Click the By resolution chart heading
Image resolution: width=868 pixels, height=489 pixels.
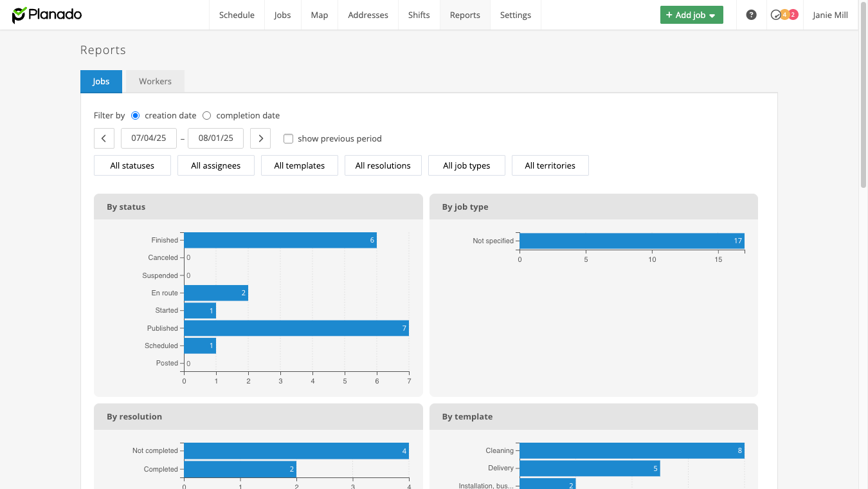click(x=134, y=417)
